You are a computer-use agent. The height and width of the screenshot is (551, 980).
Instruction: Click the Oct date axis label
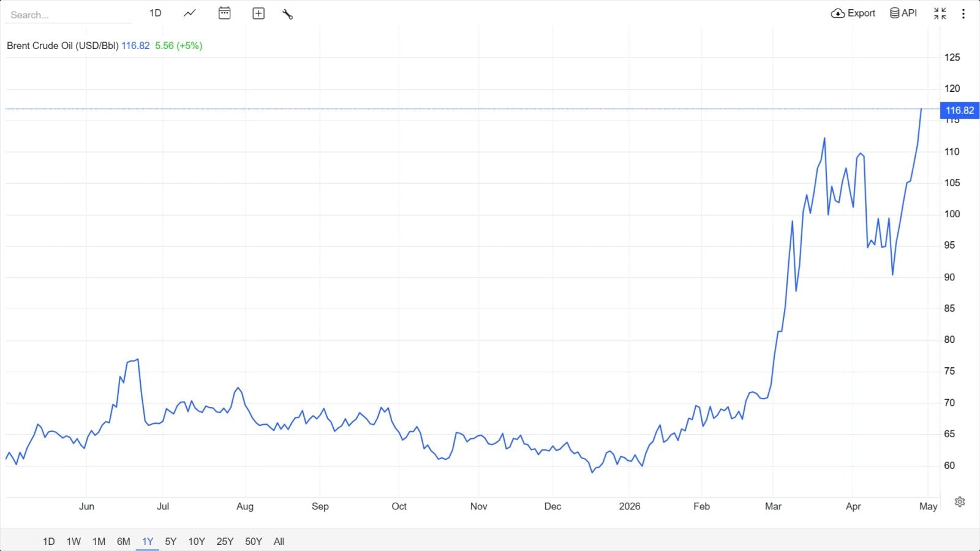pos(399,506)
